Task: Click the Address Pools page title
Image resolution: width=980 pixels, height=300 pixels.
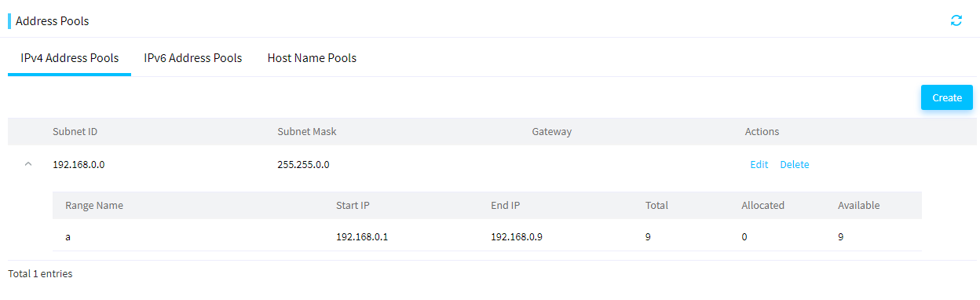Action: [52, 21]
